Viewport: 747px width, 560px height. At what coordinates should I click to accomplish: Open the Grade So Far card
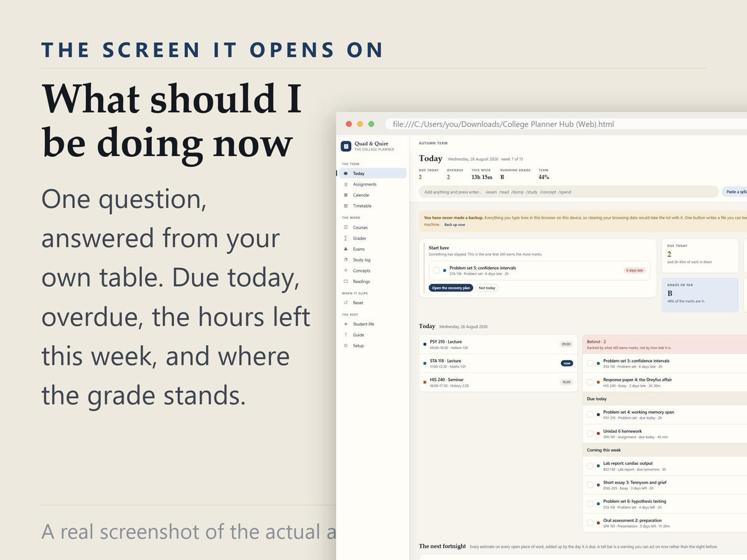coord(700,295)
